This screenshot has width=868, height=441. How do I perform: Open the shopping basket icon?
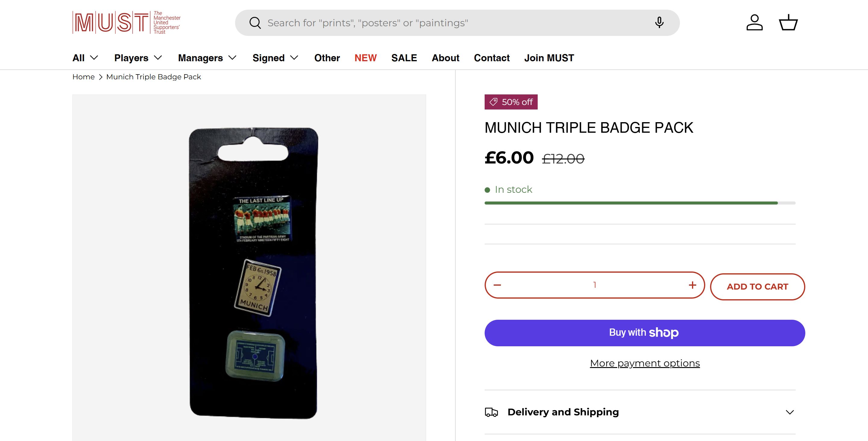click(788, 23)
